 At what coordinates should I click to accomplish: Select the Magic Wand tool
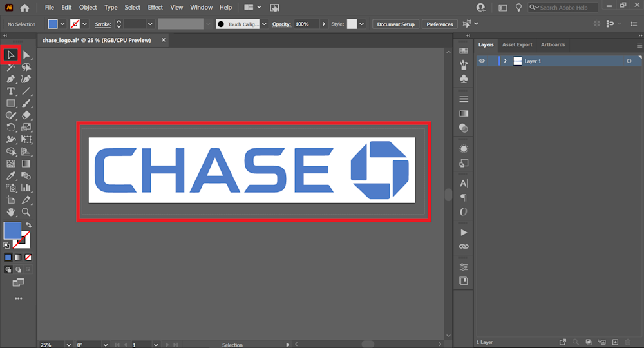click(x=11, y=67)
